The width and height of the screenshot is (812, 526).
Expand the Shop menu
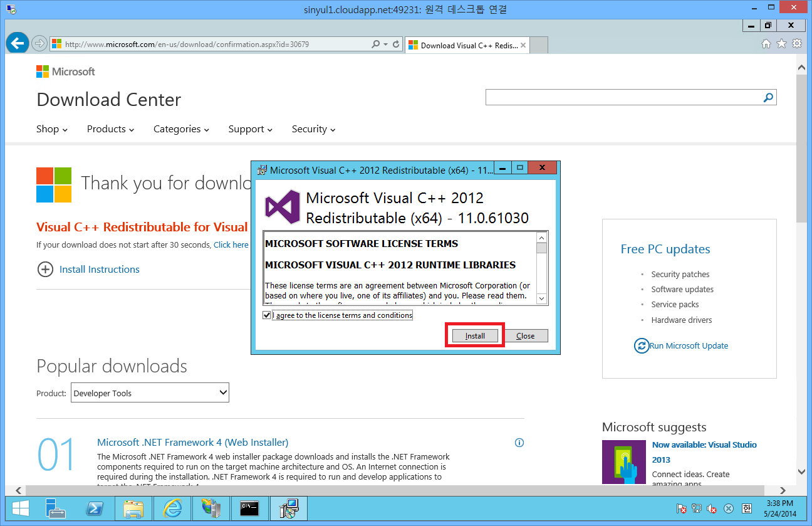pos(52,129)
